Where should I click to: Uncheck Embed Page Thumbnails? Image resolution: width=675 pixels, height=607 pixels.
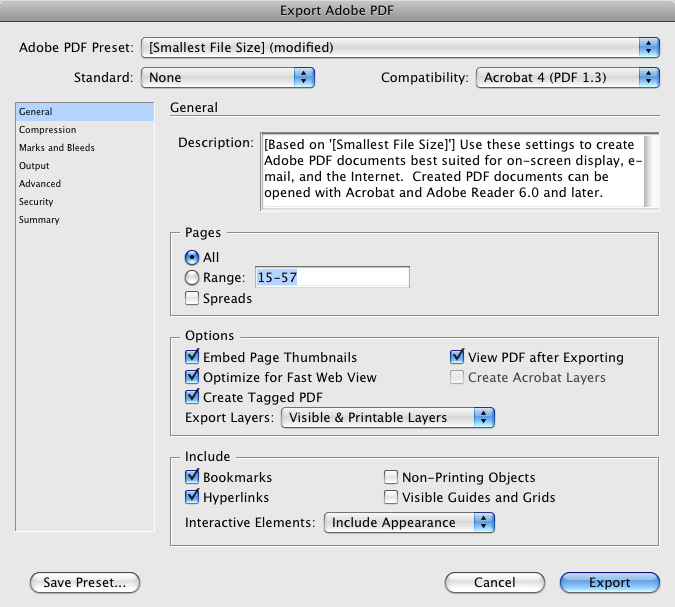tap(192, 357)
